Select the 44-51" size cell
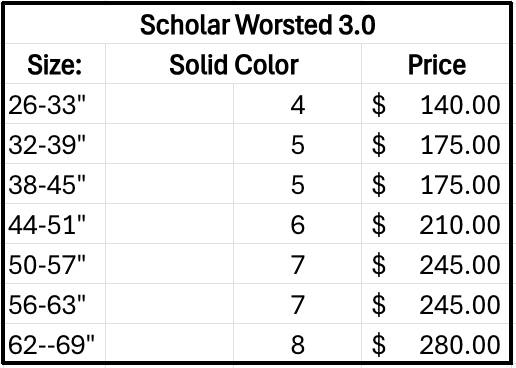This screenshot has height=368, width=516. (55, 224)
